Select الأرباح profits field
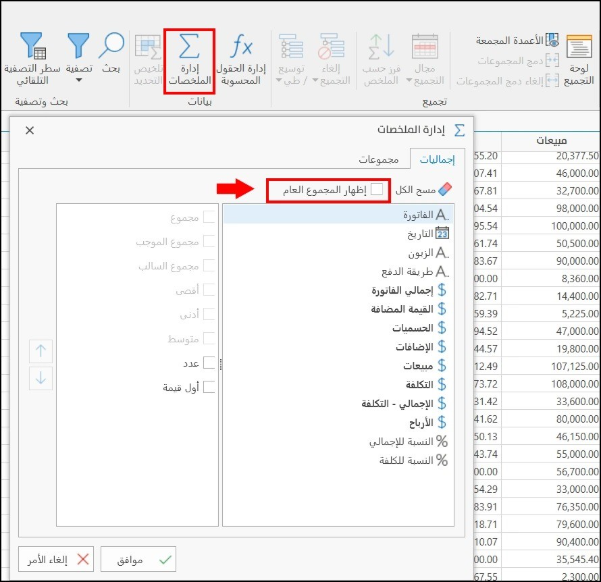The height and width of the screenshot is (582, 601). 338,423
